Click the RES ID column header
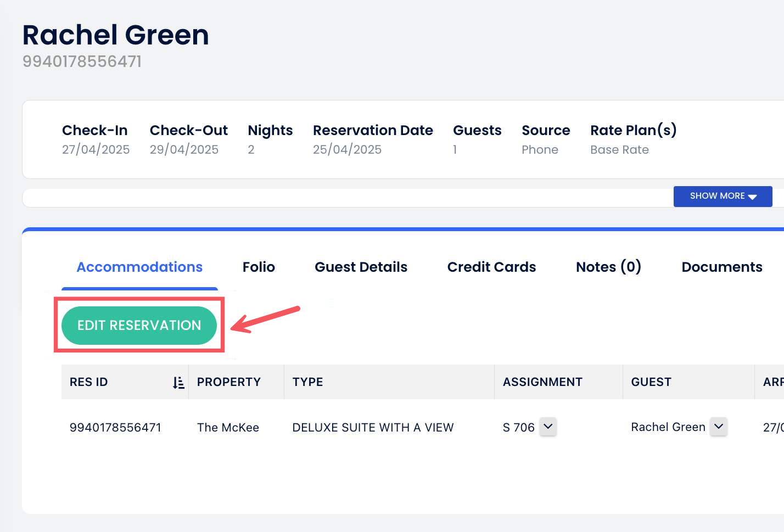 pos(89,382)
